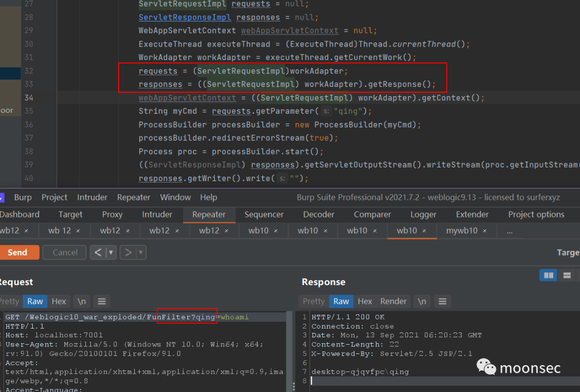Image resolution: width=580 pixels, height=392 pixels.
Task: Go forward to next request in history
Action: pyautogui.click(x=128, y=252)
